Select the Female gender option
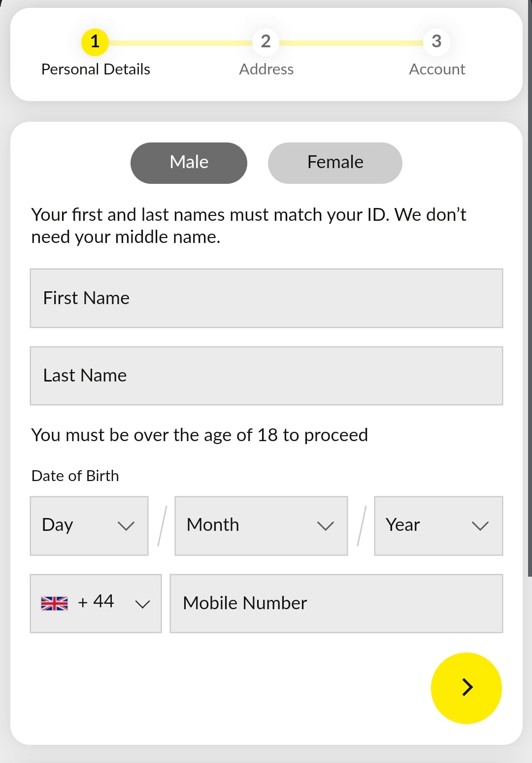Screen dimensions: 532x763 (335, 162)
